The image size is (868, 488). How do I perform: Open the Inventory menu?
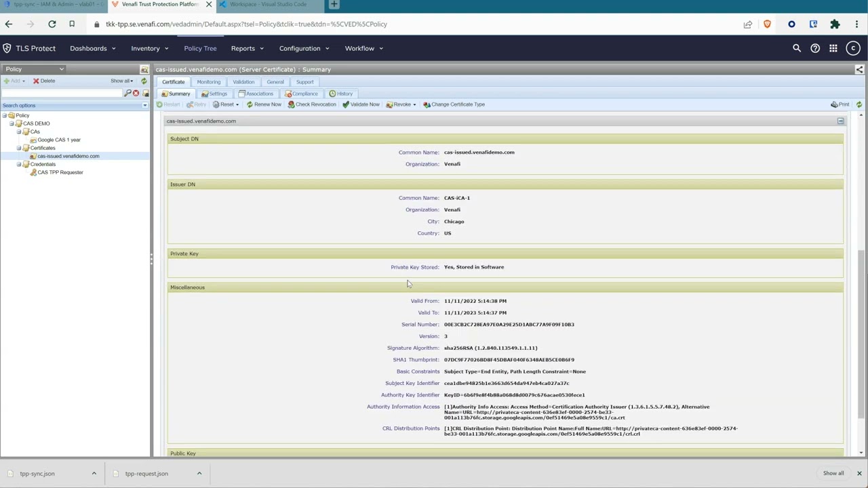click(x=149, y=48)
